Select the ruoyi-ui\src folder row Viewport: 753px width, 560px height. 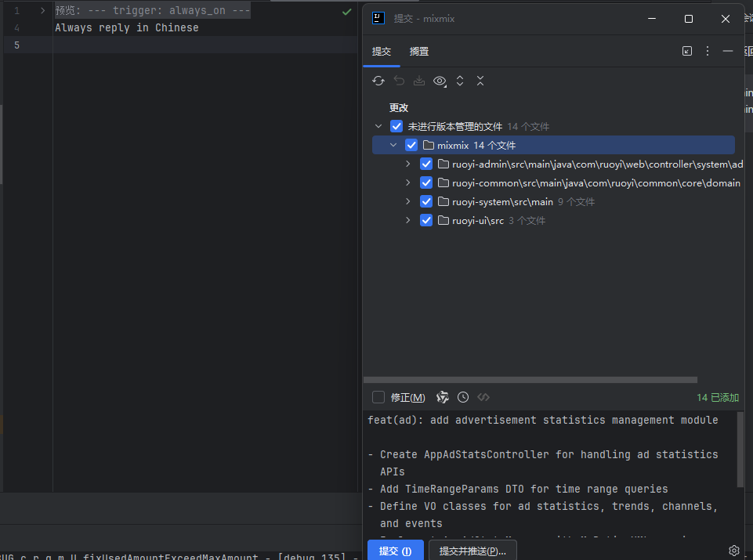[553, 220]
